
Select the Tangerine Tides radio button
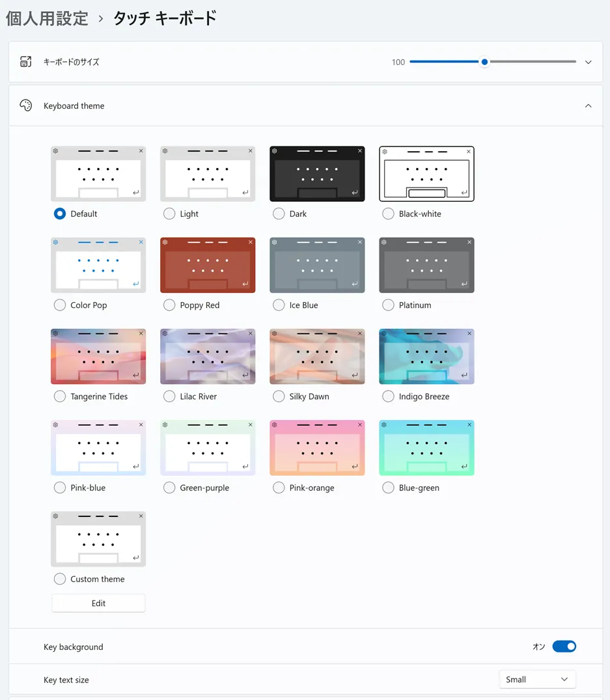(60, 397)
